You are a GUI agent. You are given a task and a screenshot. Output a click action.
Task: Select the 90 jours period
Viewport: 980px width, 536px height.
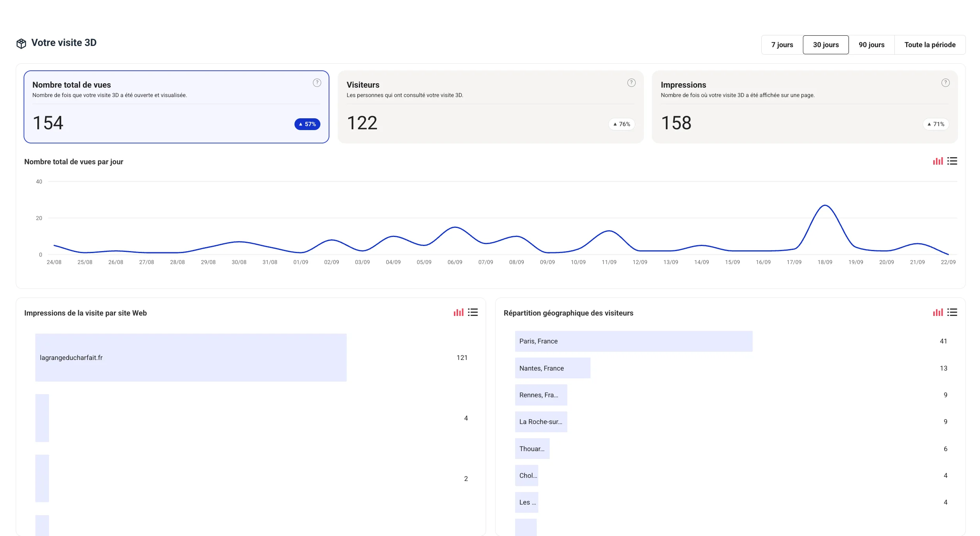click(872, 45)
